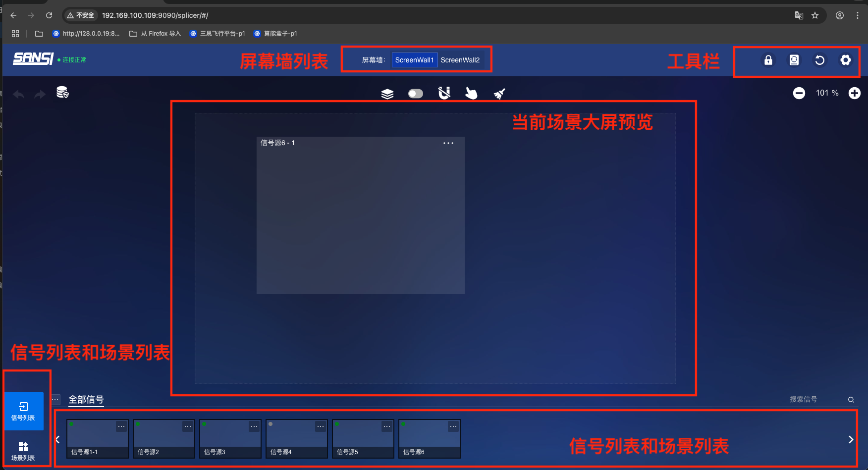Click the lock screen icon in the top toolbar

pos(768,60)
